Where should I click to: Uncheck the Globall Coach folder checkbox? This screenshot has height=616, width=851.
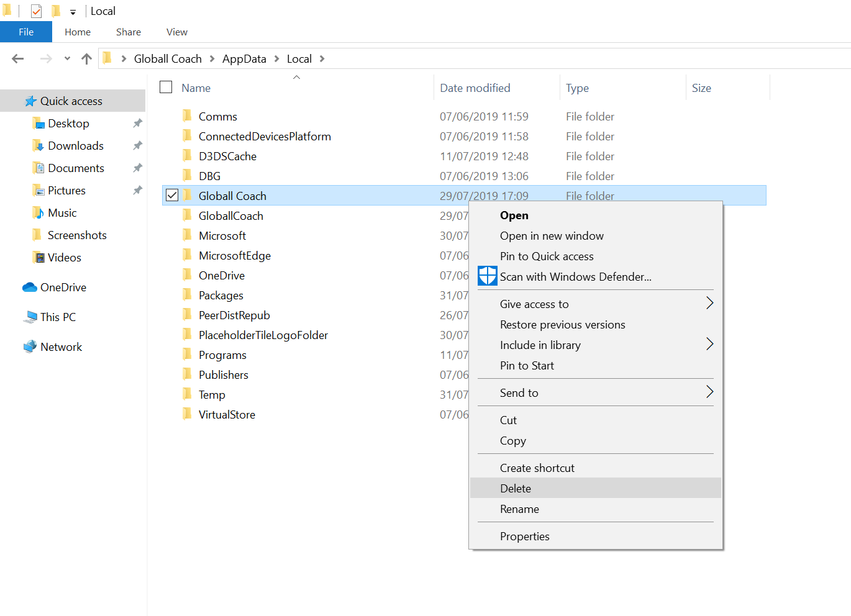tap(172, 196)
